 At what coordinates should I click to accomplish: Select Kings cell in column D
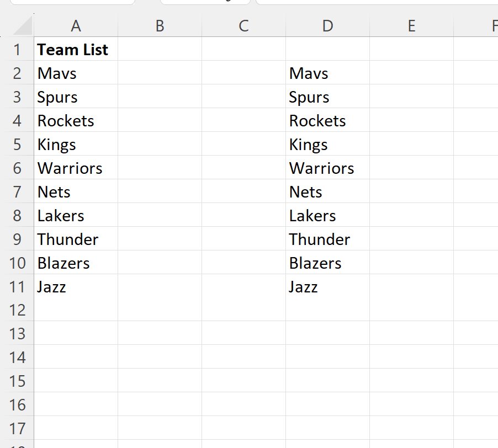tap(309, 145)
